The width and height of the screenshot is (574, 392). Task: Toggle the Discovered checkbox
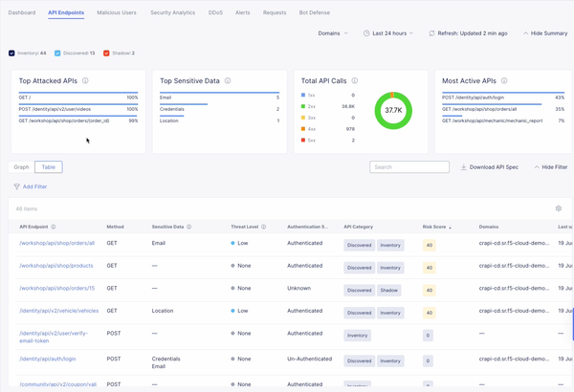click(x=57, y=54)
